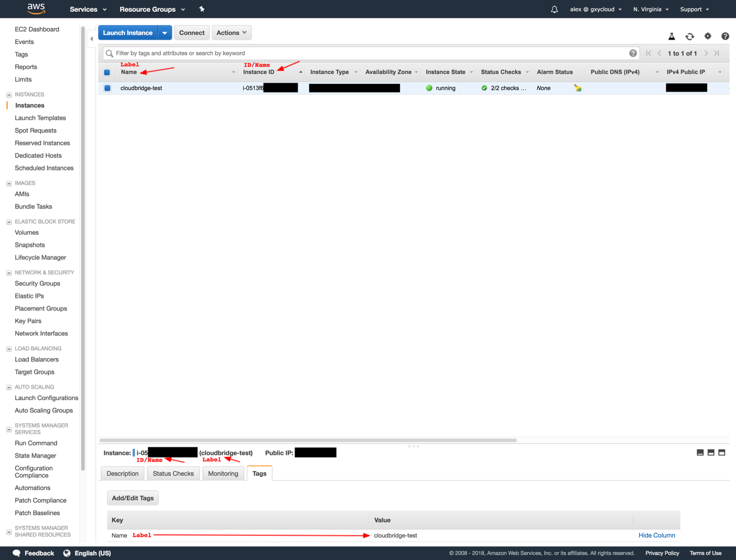Click the experiments flask icon
The height and width of the screenshot is (560, 736).
[672, 36]
